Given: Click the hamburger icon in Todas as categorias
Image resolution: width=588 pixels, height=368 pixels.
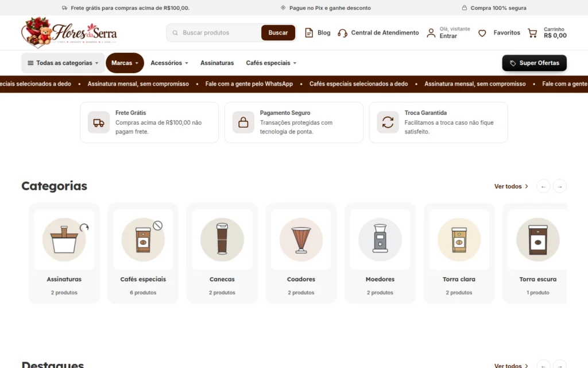Looking at the screenshot, I should 31,63.
